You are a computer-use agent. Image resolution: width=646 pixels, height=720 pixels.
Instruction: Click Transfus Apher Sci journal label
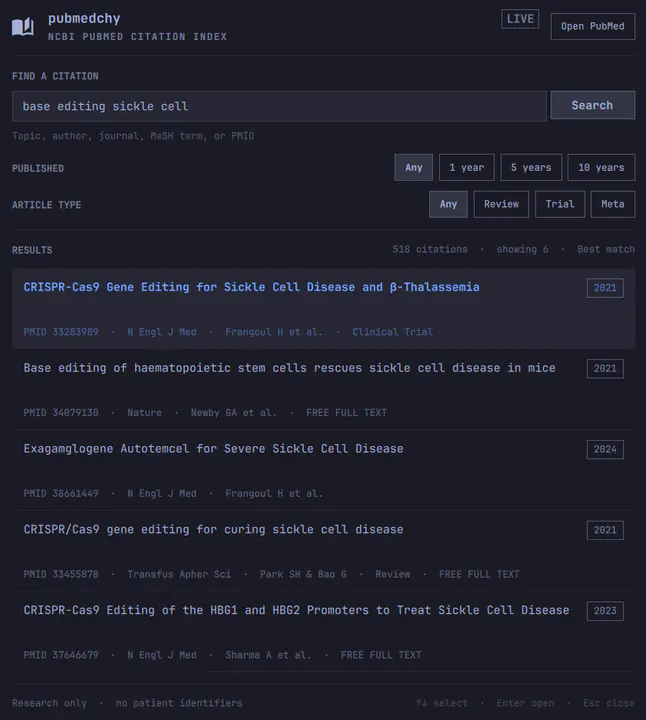[179, 574]
